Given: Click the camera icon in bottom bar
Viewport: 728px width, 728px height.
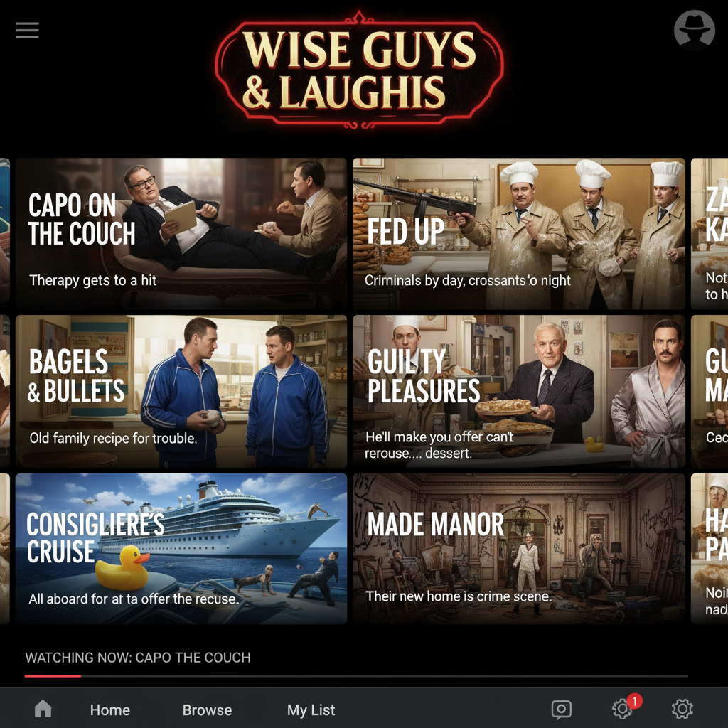Looking at the screenshot, I should (x=562, y=709).
